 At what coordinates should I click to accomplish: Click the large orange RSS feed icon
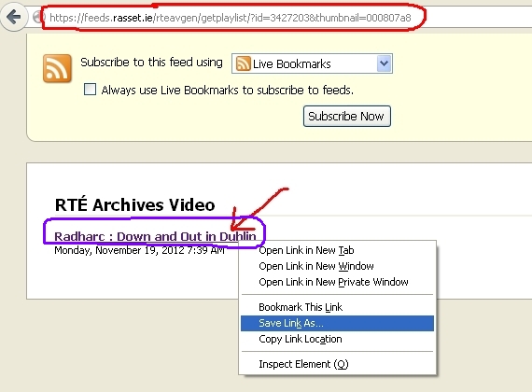pyautogui.click(x=57, y=68)
